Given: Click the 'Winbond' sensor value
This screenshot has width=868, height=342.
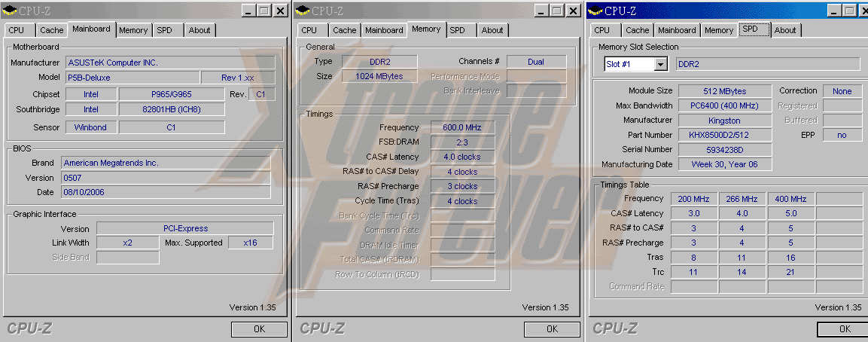Looking at the screenshot, I should (x=91, y=127).
